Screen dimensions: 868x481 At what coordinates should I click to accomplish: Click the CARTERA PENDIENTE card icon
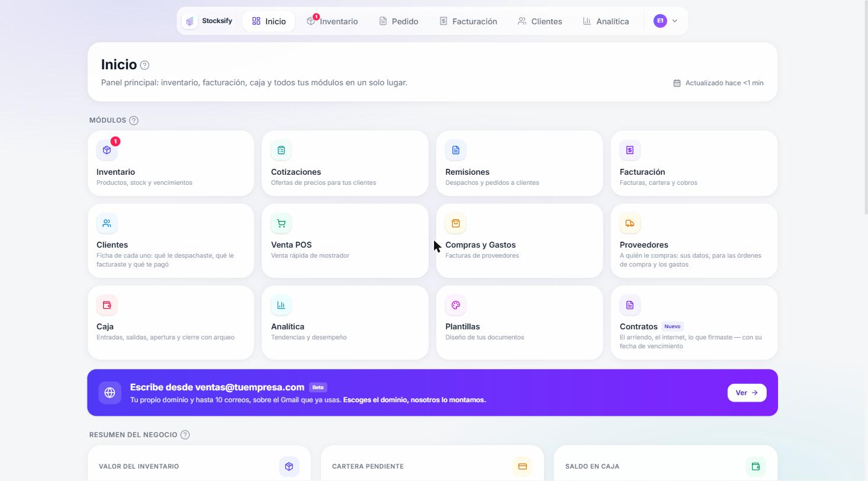[522, 466]
